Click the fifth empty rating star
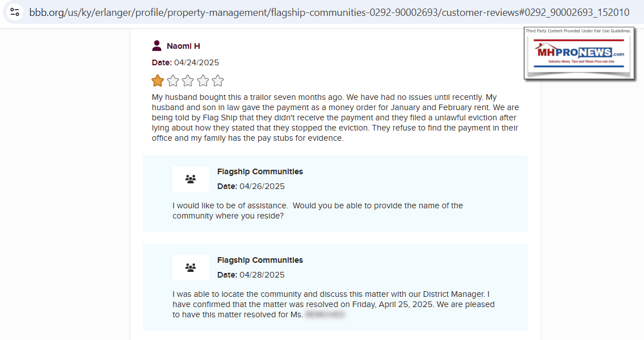 coord(218,81)
